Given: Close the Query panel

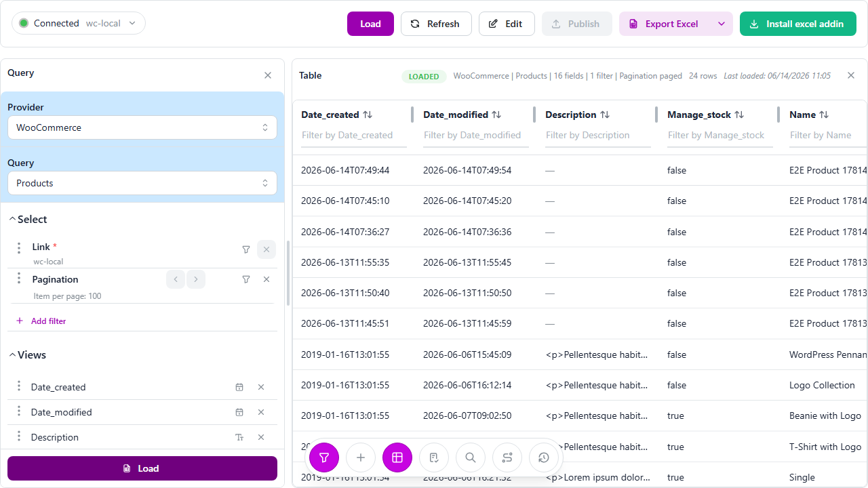Looking at the screenshot, I should 268,75.
